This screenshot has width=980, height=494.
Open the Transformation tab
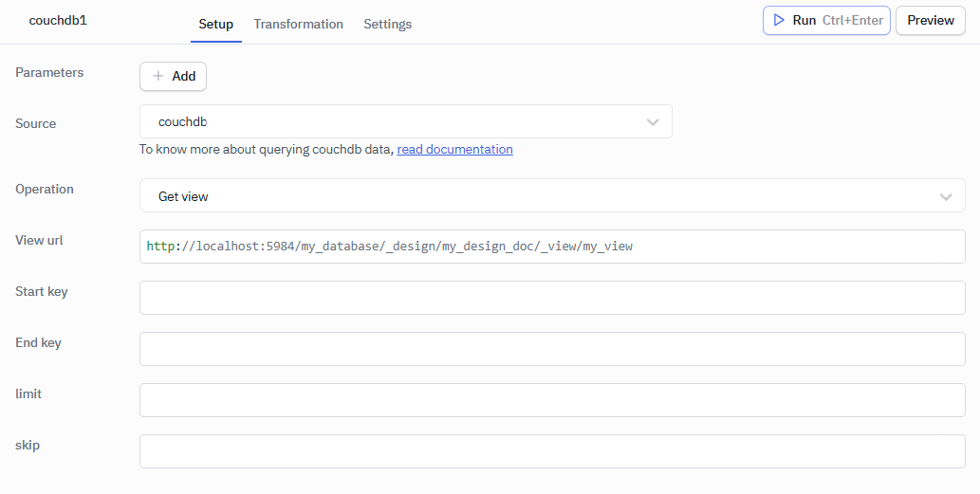(x=298, y=24)
